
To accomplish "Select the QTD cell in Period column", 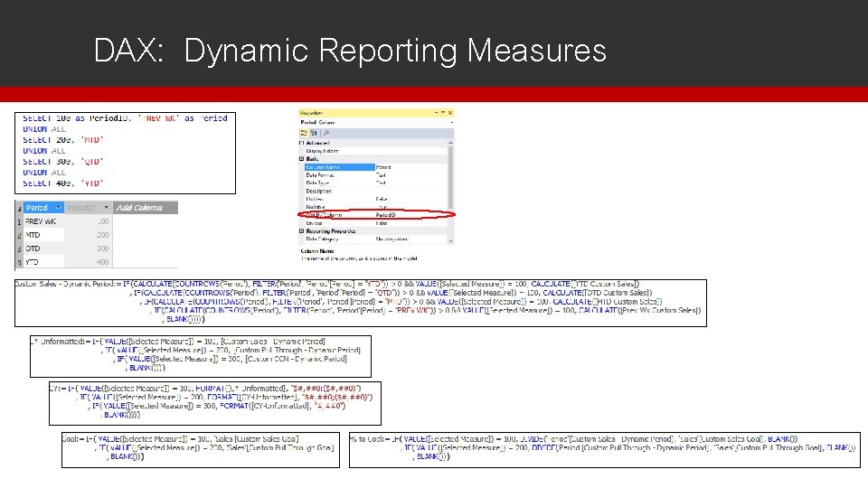I will 43,249.
